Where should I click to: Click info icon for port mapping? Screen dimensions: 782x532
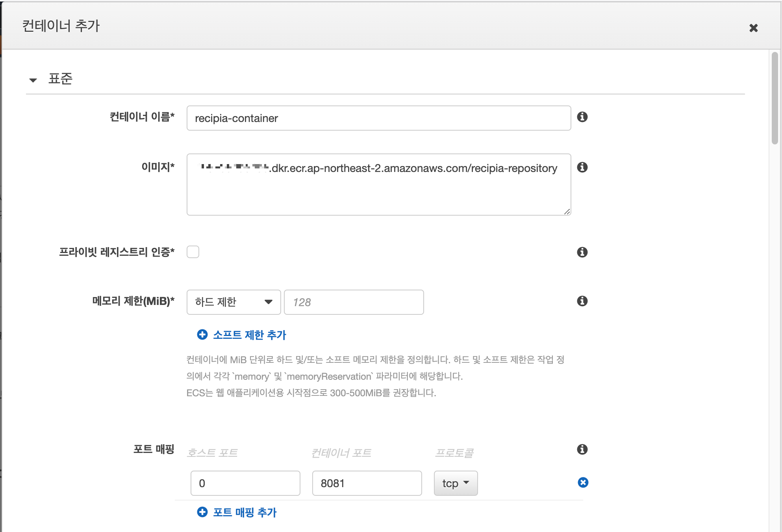point(582,449)
